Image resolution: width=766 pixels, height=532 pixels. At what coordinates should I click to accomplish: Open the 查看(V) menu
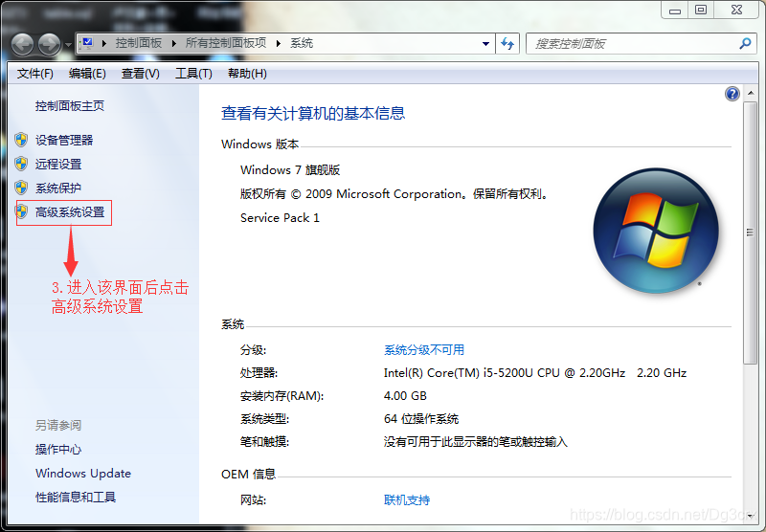click(x=141, y=74)
